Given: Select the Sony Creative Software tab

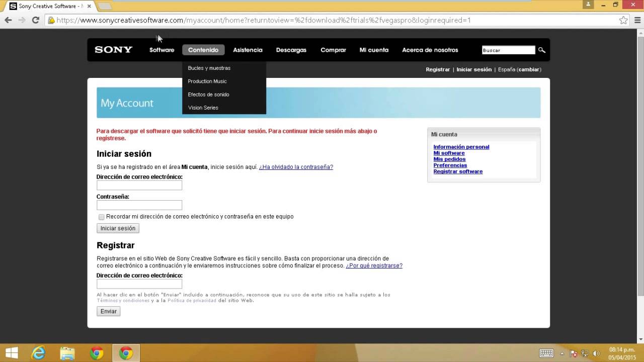Looking at the screenshot, I should (x=50, y=6).
